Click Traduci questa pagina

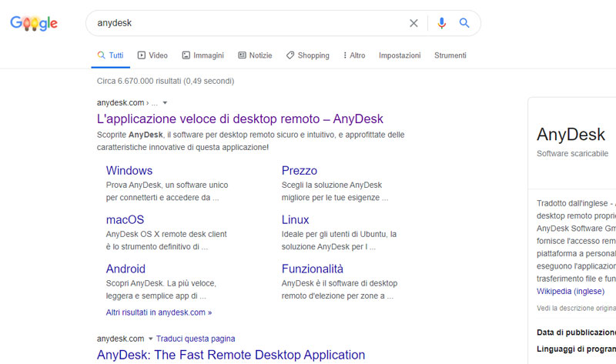(196, 339)
